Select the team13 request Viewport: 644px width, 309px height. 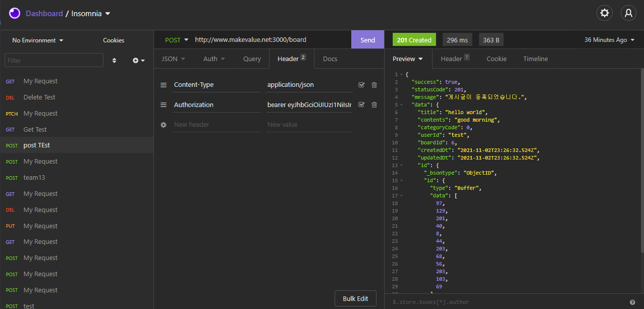(77, 178)
